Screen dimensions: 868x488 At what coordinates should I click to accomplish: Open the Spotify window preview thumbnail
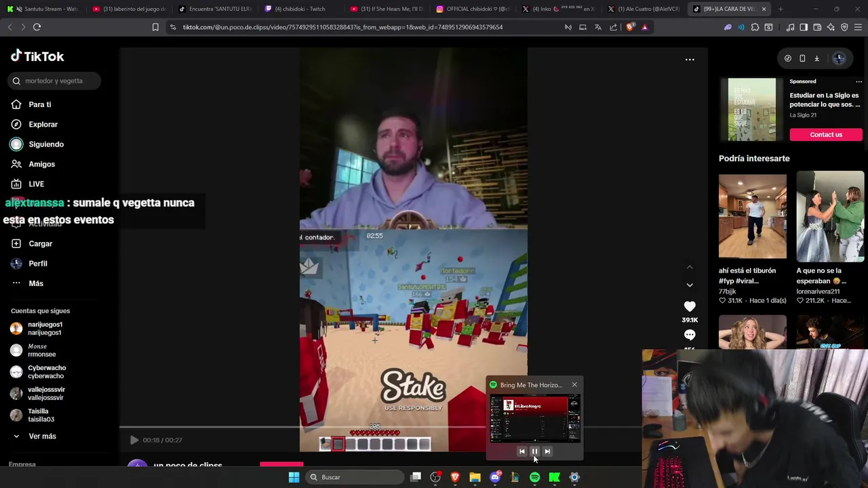coord(535,419)
